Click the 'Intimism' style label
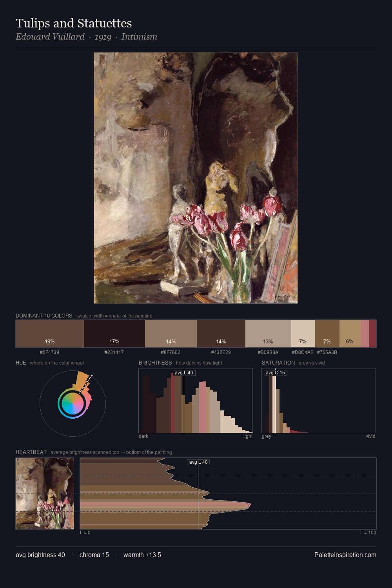Viewport: 392px width, 588px height. (139, 37)
